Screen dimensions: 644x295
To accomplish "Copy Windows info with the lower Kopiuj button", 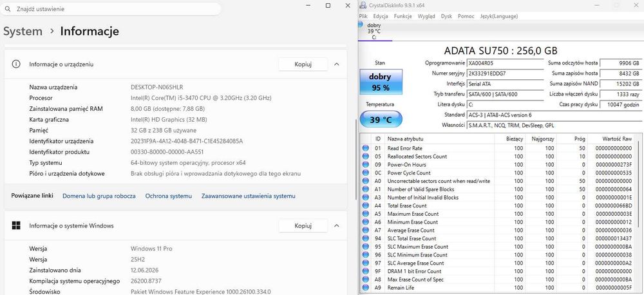I will pos(303,225).
